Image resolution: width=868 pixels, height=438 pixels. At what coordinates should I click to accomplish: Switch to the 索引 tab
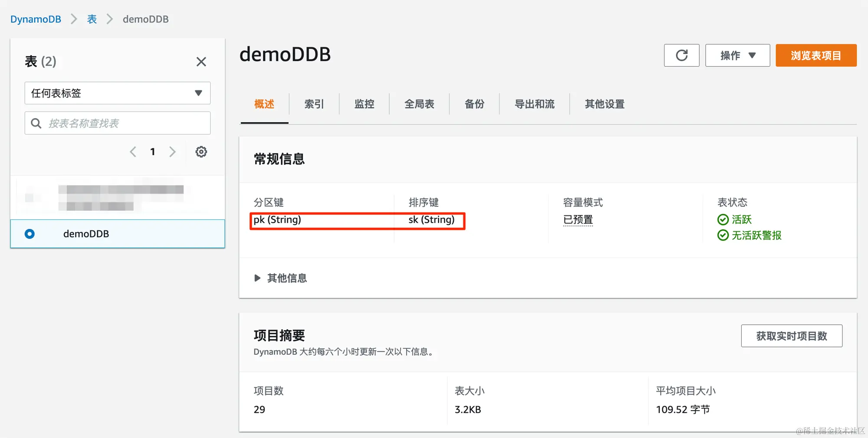[314, 104]
